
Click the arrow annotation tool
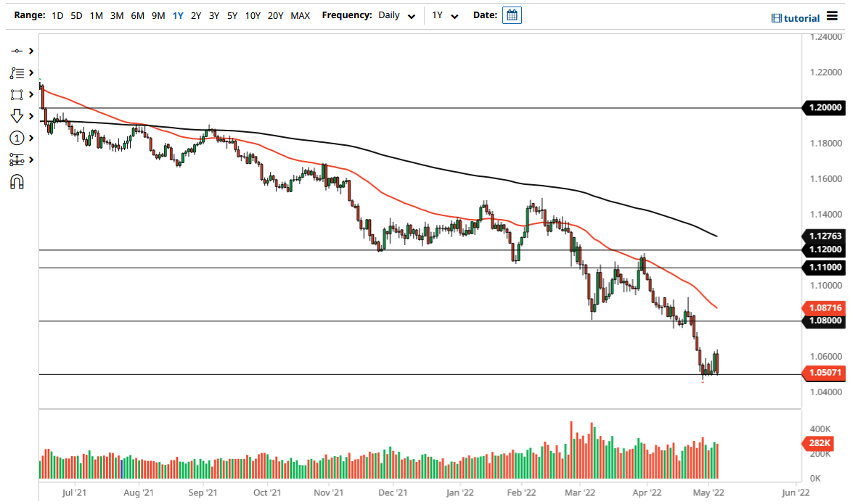(16, 115)
